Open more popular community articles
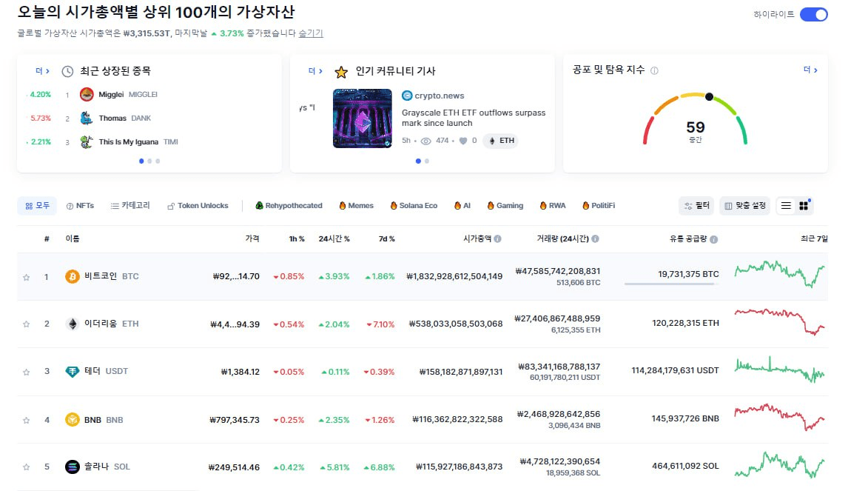Image resolution: width=868 pixels, height=491 pixels. pyautogui.click(x=315, y=71)
